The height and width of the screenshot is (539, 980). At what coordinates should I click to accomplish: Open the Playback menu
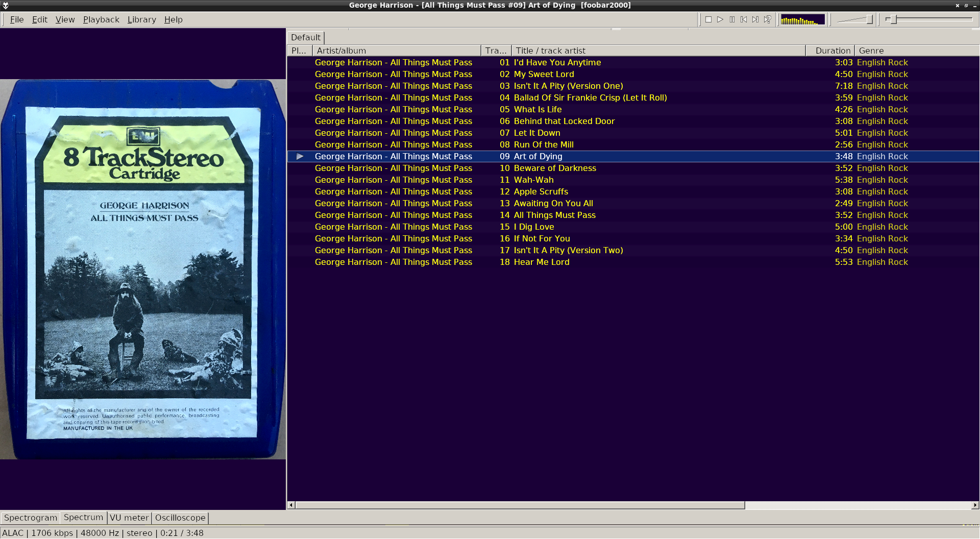101,19
